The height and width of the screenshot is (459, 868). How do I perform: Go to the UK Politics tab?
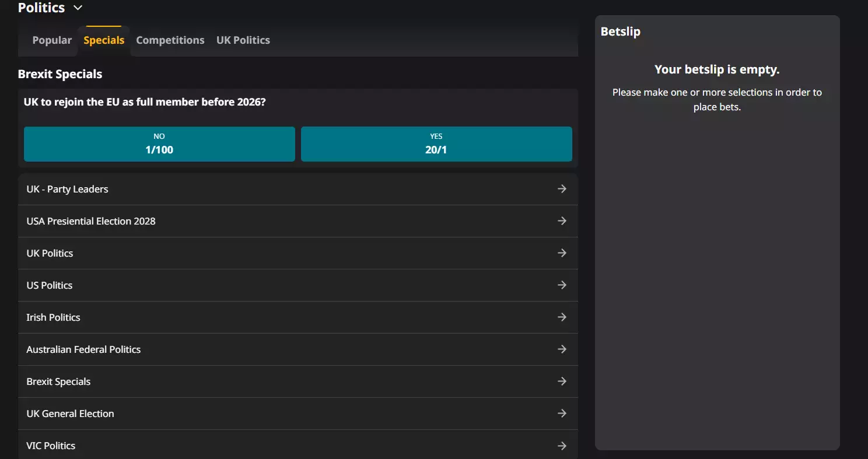(243, 40)
